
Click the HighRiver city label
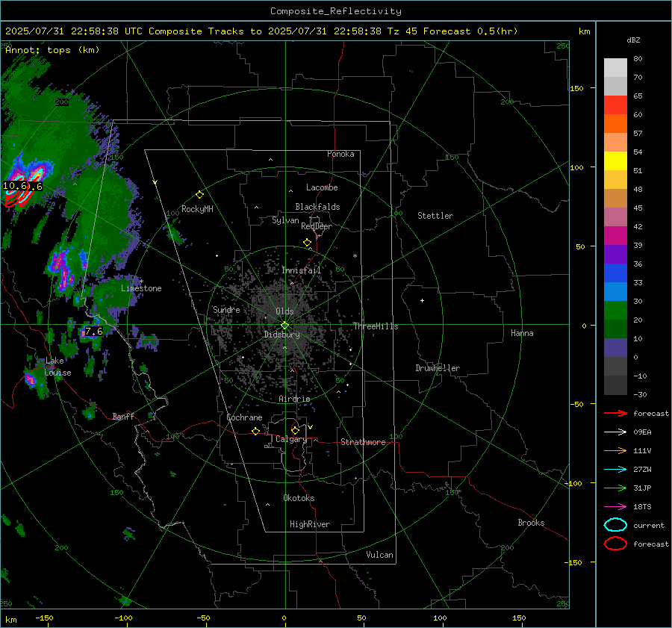pyautogui.click(x=310, y=524)
